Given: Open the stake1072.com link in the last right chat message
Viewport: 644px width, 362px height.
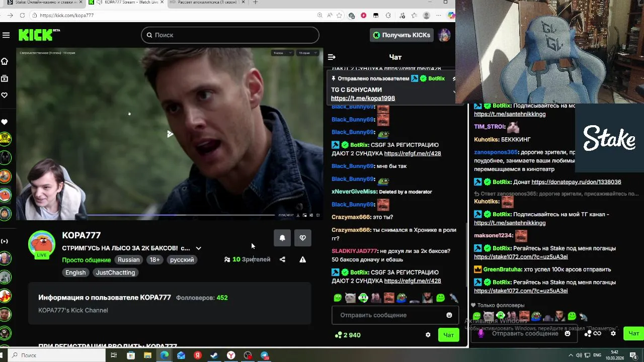Looking at the screenshot, I should pyautogui.click(x=521, y=291).
